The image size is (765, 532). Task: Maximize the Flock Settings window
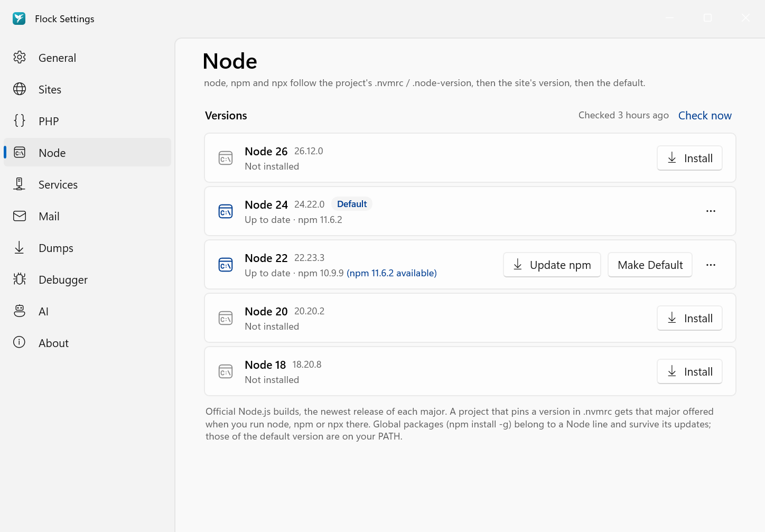708,18
